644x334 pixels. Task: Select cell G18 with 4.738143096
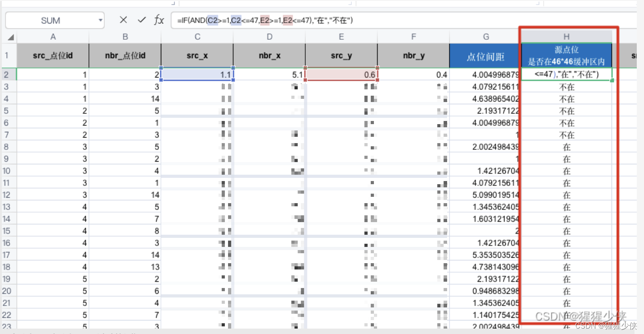click(485, 267)
